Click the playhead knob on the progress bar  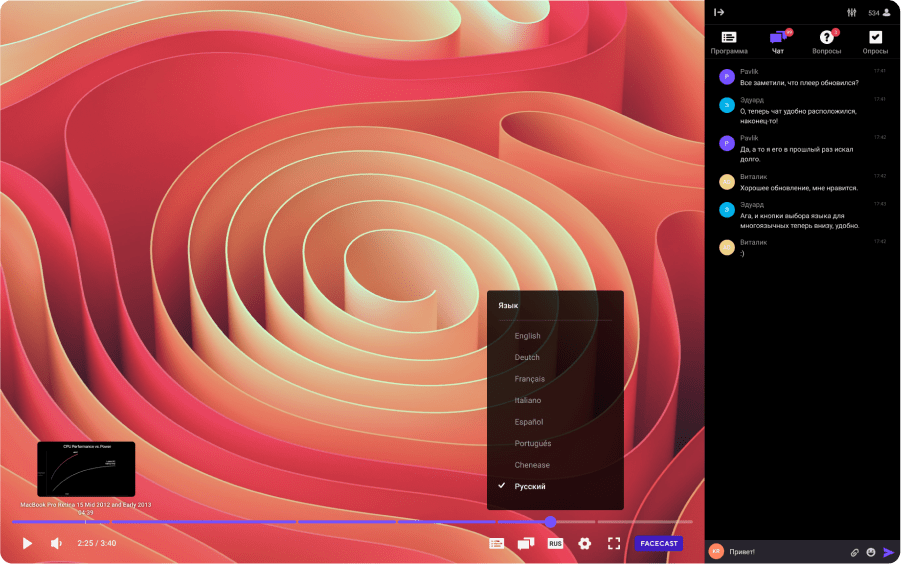550,521
